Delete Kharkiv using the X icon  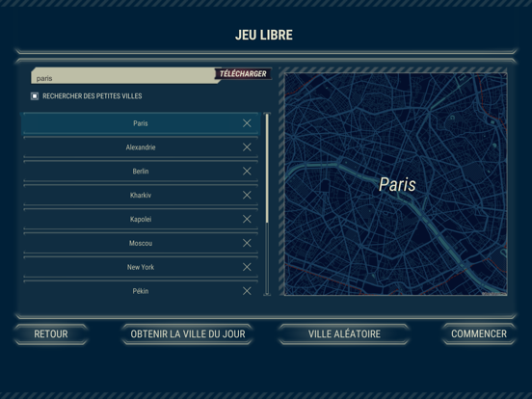pos(247,195)
